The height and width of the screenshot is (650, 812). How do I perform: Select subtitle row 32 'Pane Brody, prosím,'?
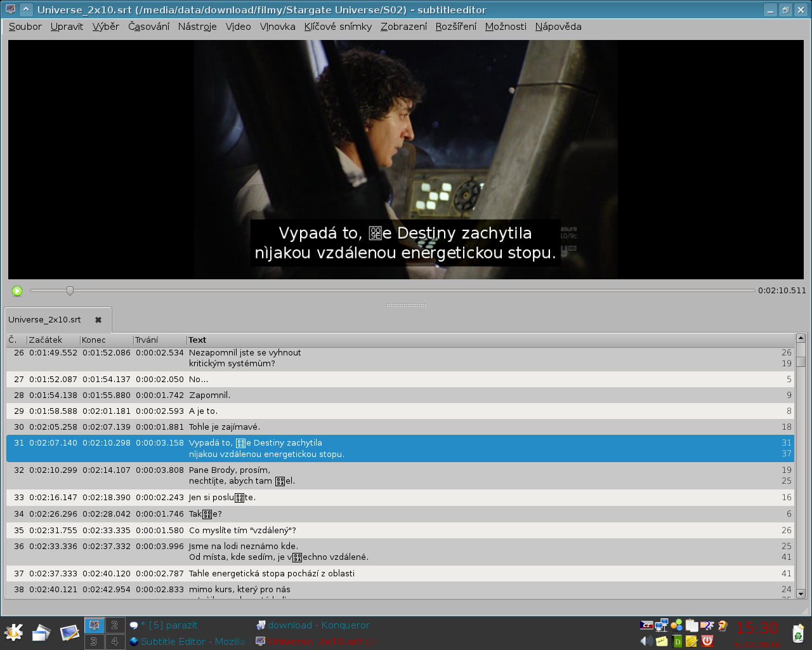pyautogui.click(x=400, y=475)
